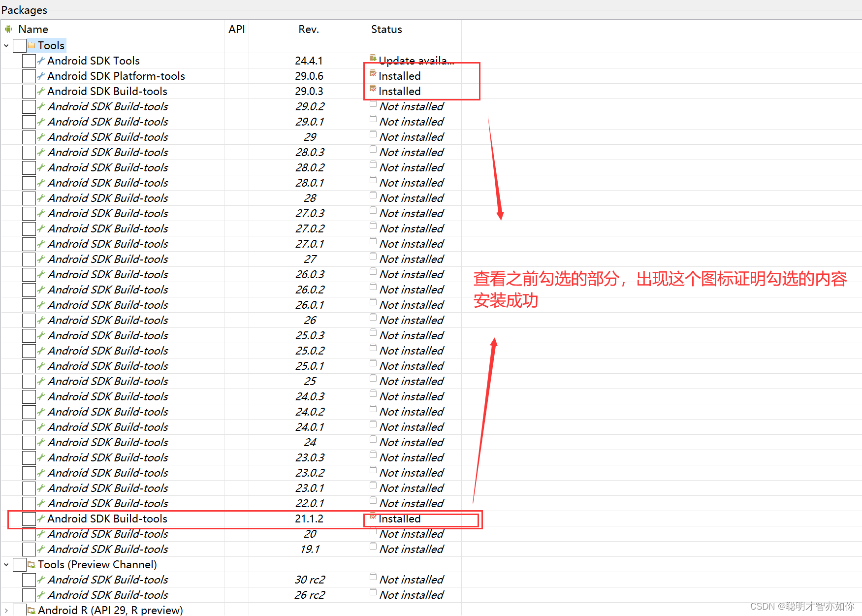
Task: Click the API column header
Action: (x=237, y=29)
